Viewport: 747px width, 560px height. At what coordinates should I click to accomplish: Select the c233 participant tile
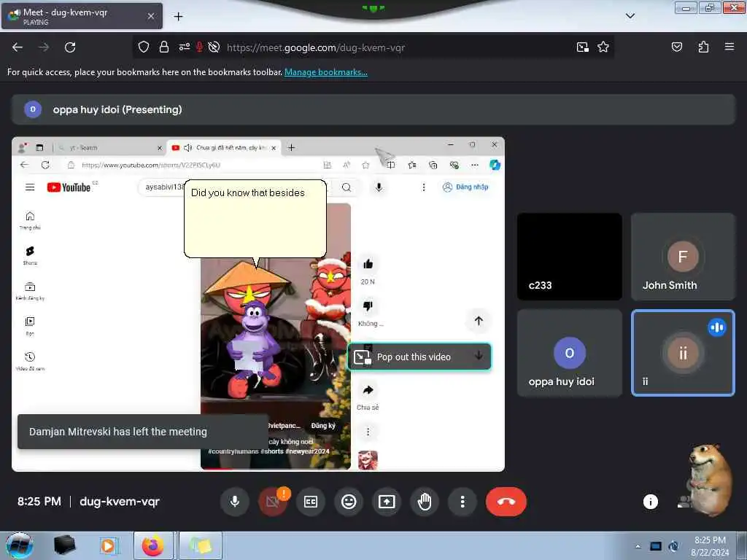[569, 256]
